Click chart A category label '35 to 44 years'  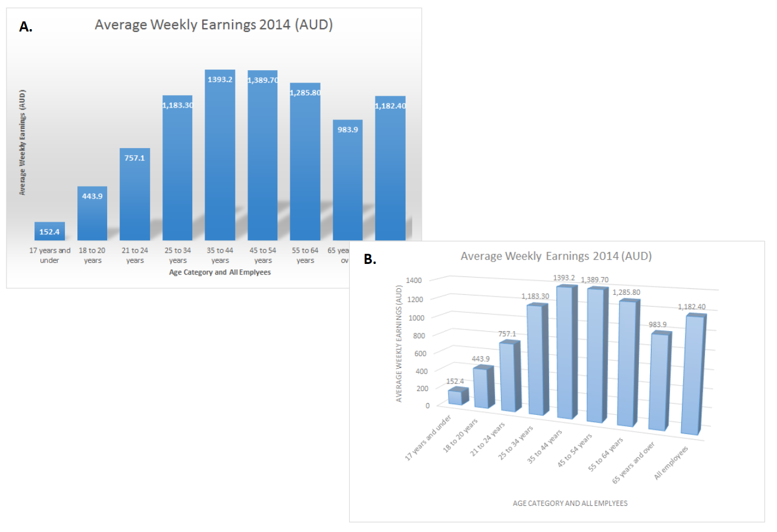[220, 256]
